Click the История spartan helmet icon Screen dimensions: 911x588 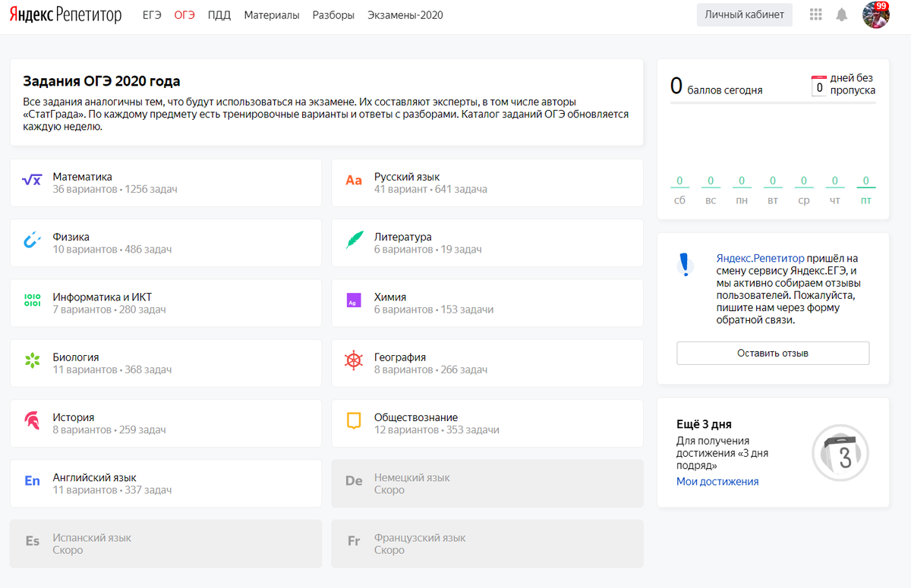pos(32,421)
